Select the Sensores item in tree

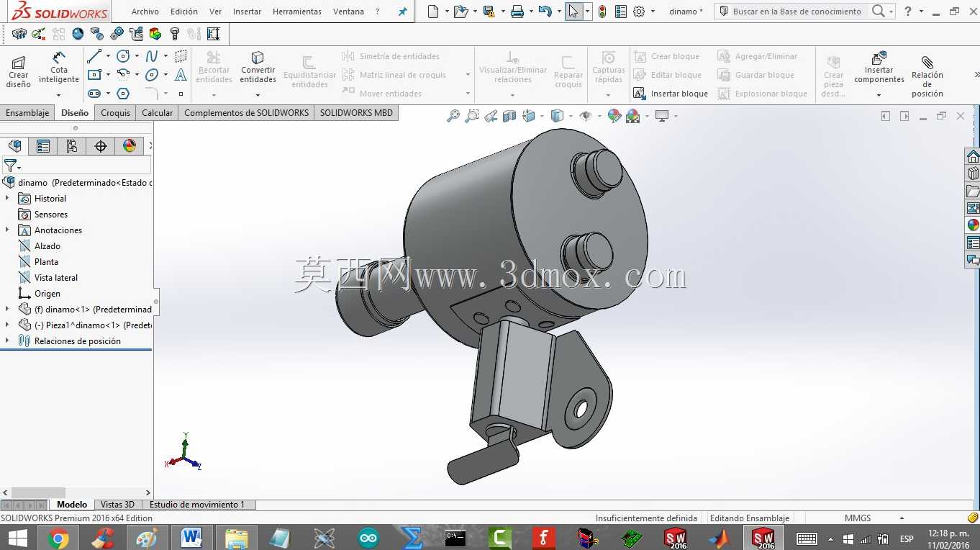(x=51, y=214)
